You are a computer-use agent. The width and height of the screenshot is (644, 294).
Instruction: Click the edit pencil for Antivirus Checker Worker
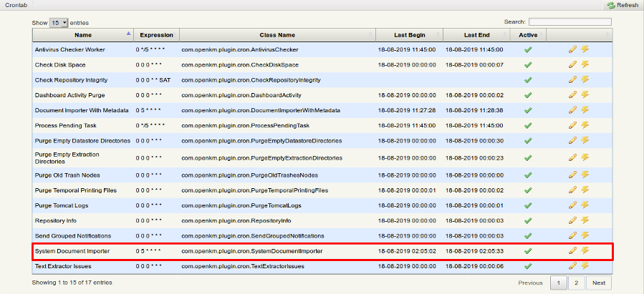pos(572,49)
